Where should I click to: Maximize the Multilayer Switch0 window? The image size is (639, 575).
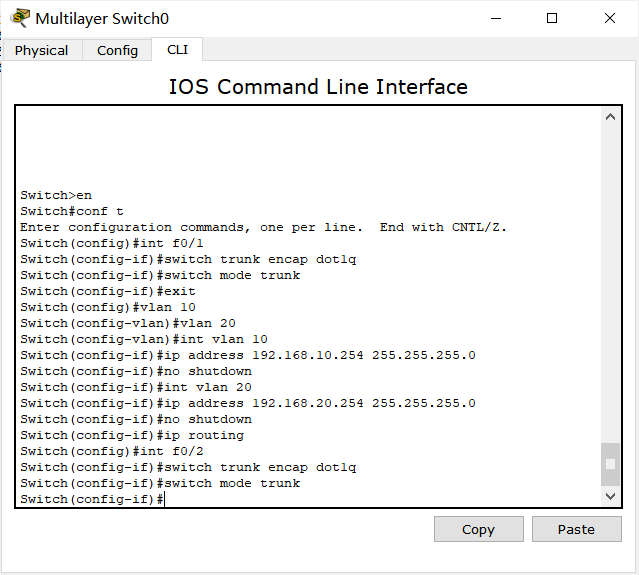pos(552,18)
